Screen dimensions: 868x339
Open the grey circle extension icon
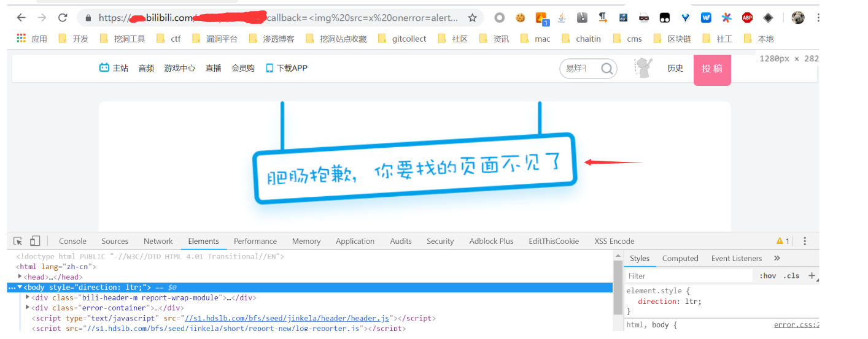500,18
